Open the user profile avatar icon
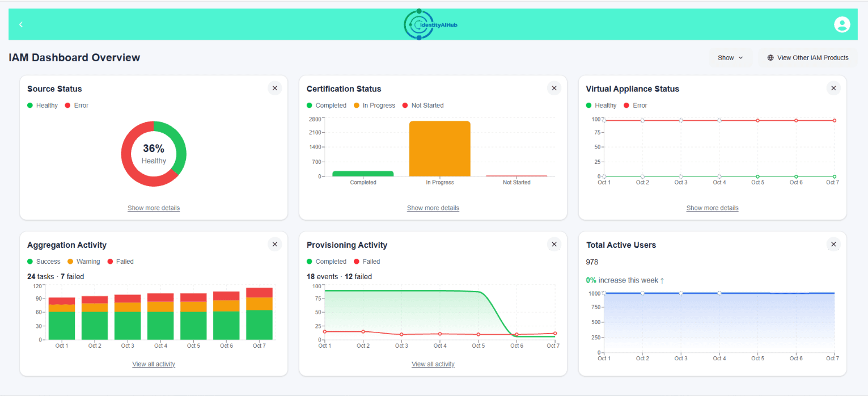This screenshot has height=396, width=868. (842, 24)
